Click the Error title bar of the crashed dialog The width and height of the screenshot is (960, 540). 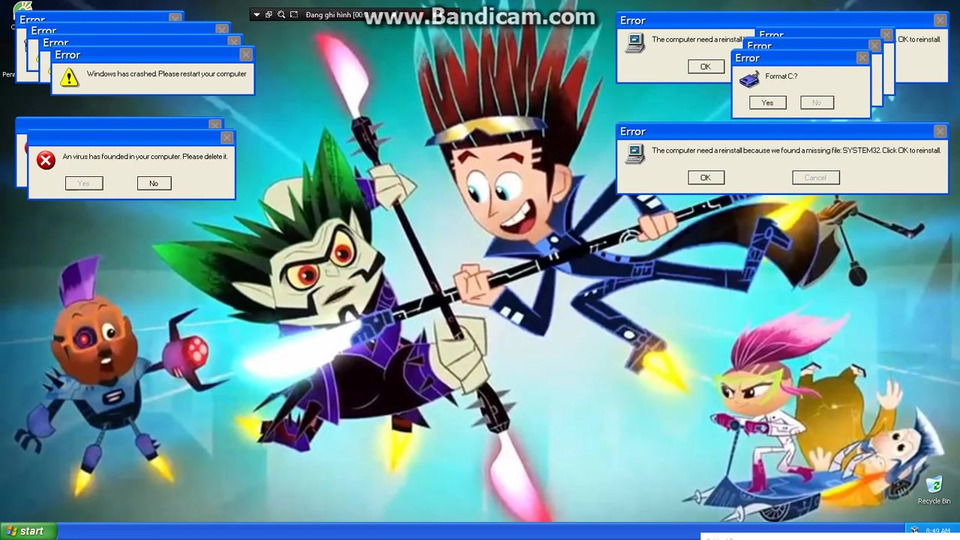click(152, 54)
